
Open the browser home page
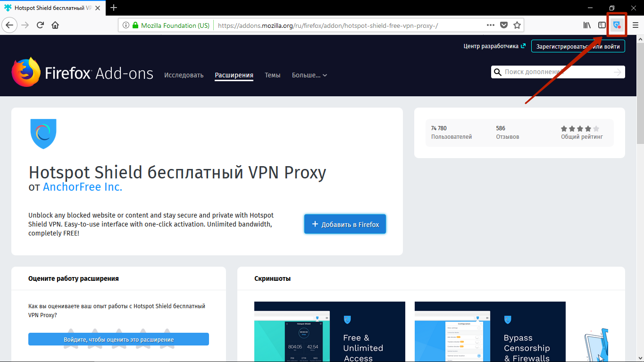click(55, 25)
